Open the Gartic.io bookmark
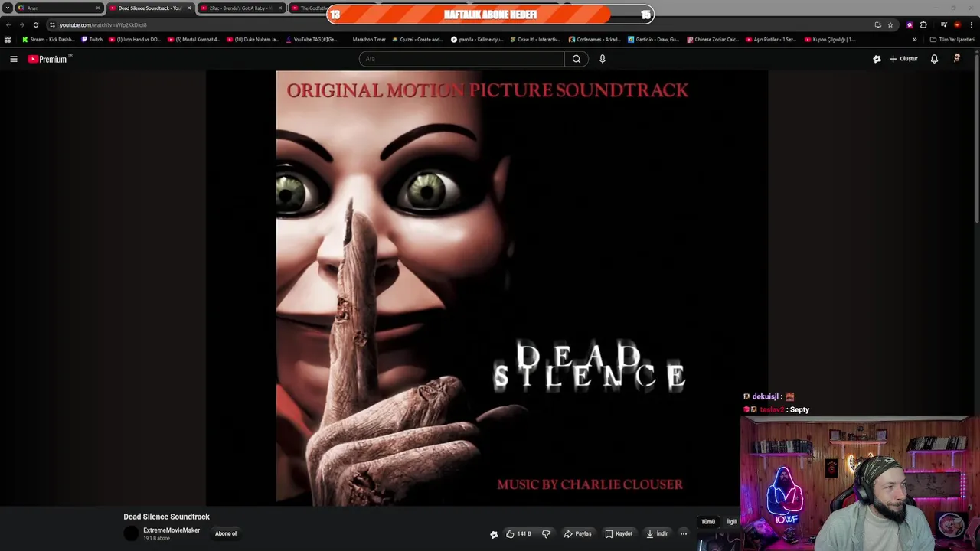Screen dimensions: 980x551 click(653, 39)
